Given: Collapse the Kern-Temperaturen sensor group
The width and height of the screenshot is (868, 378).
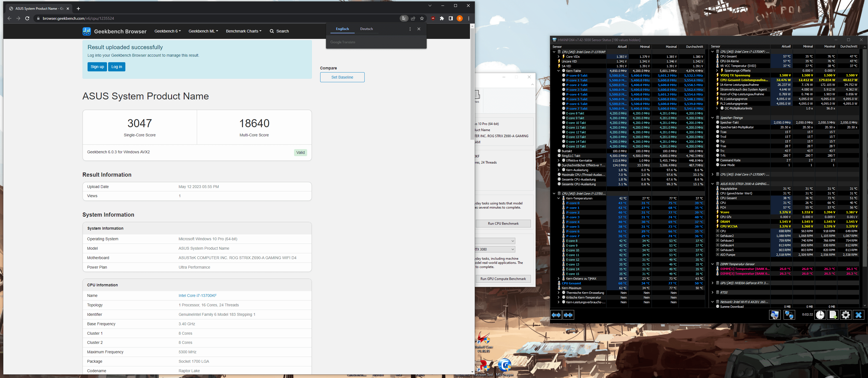Looking at the screenshot, I should [x=558, y=198].
